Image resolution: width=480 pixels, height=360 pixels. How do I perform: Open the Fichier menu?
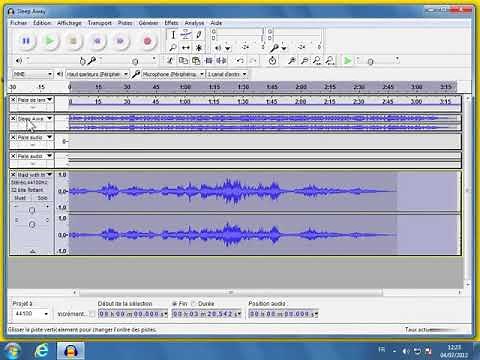coord(19,23)
